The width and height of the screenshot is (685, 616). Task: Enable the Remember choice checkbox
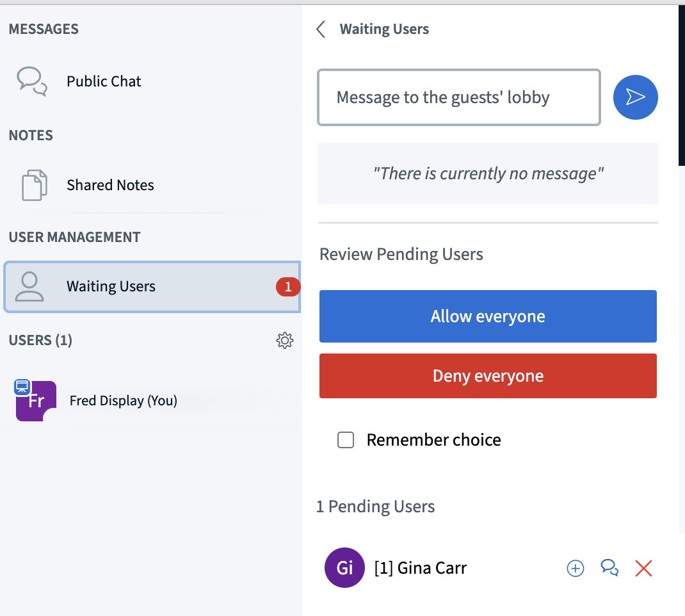(346, 440)
